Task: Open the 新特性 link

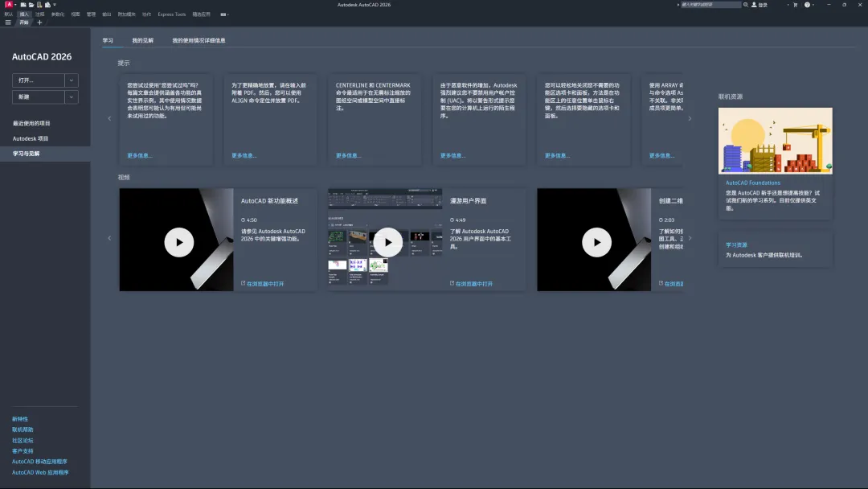Action: pyautogui.click(x=20, y=419)
